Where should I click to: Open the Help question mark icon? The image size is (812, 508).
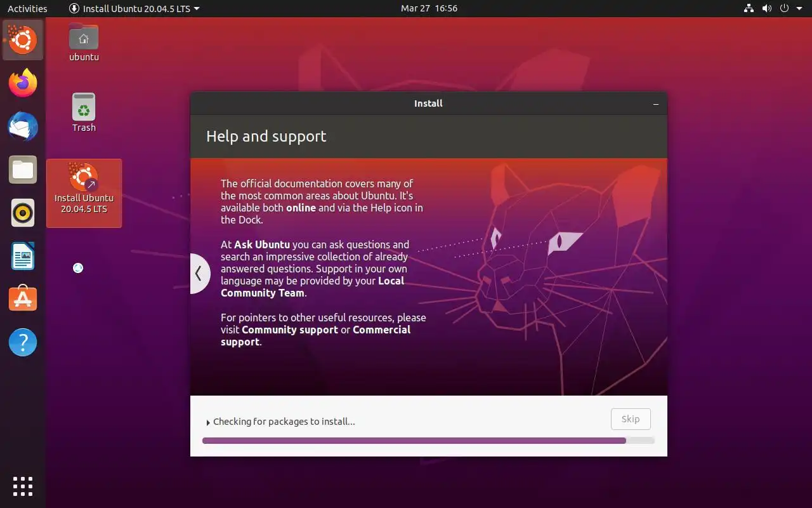(23, 342)
